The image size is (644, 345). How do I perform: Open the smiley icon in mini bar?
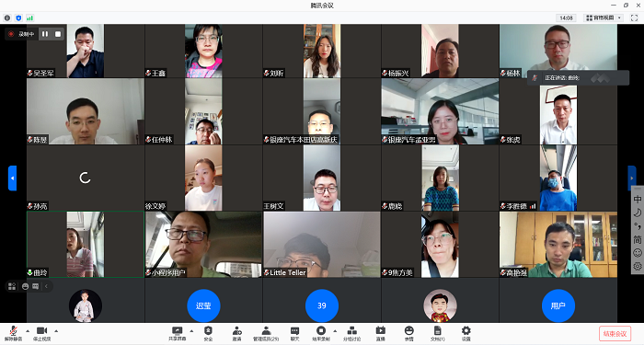pos(26,286)
